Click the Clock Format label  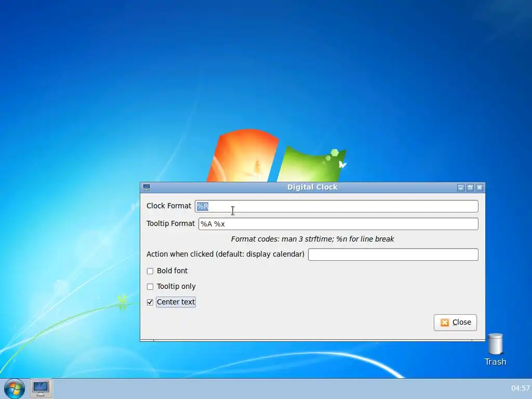coord(169,206)
